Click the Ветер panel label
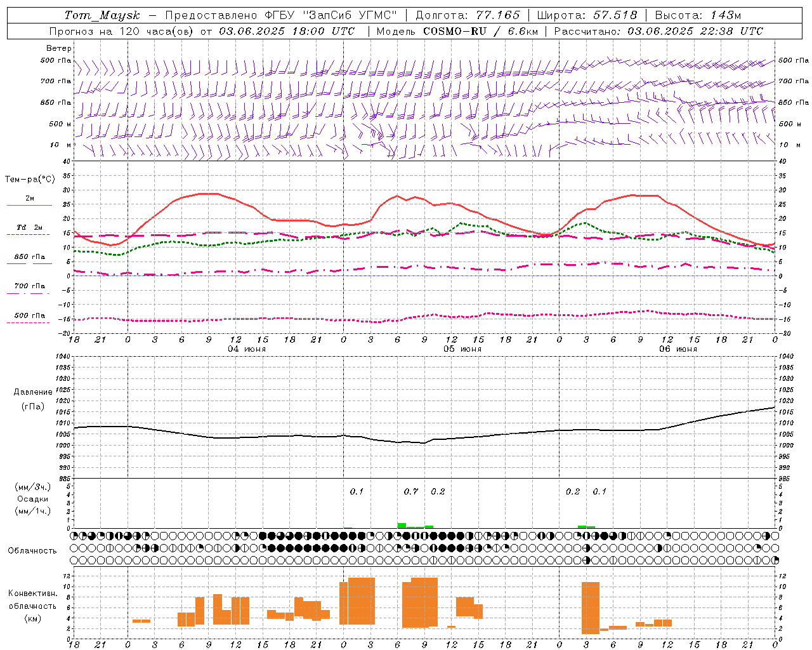812x650 pixels. (x=59, y=48)
